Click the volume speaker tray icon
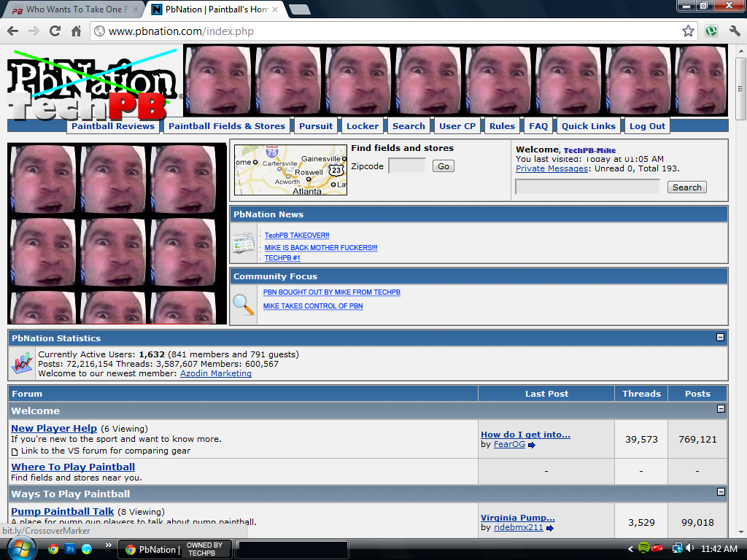The width and height of the screenshot is (747, 560). point(690,548)
